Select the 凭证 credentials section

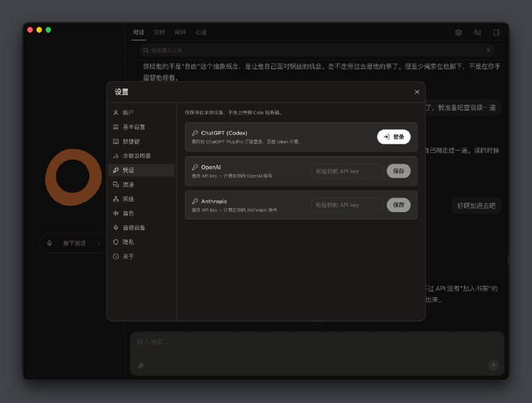point(141,170)
